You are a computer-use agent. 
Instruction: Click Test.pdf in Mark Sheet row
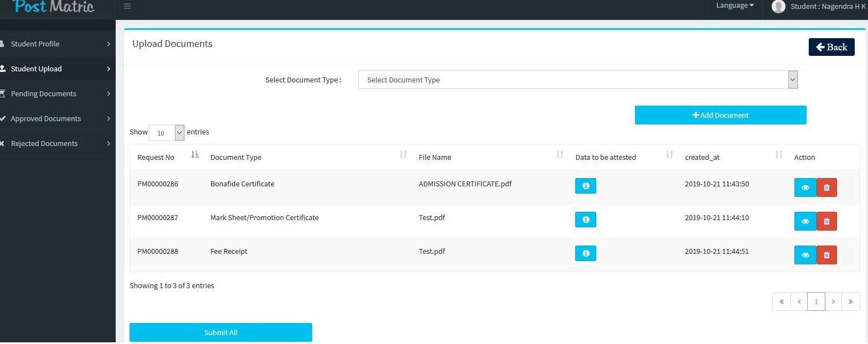[432, 217]
